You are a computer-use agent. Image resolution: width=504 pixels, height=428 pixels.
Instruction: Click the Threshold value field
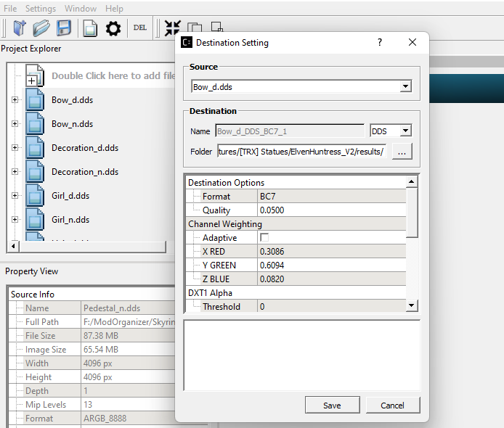[x=331, y=307]
